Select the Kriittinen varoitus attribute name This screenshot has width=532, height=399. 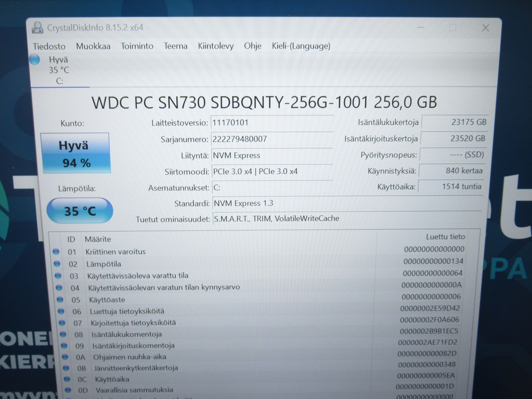click(116, 251)
